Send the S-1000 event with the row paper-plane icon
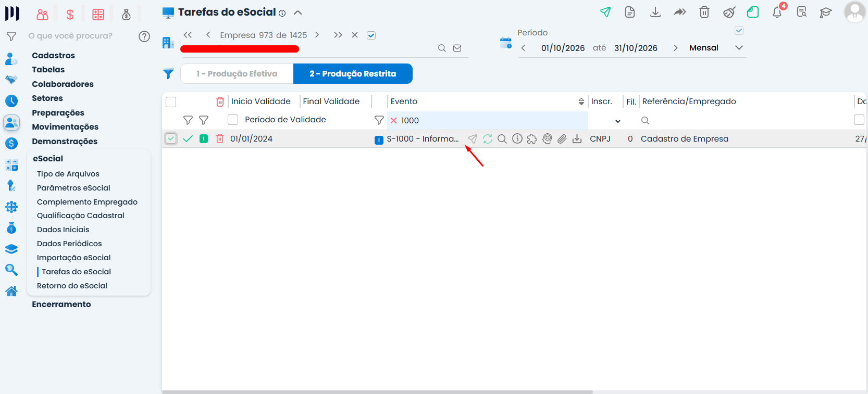 click(x=472, y=139)
